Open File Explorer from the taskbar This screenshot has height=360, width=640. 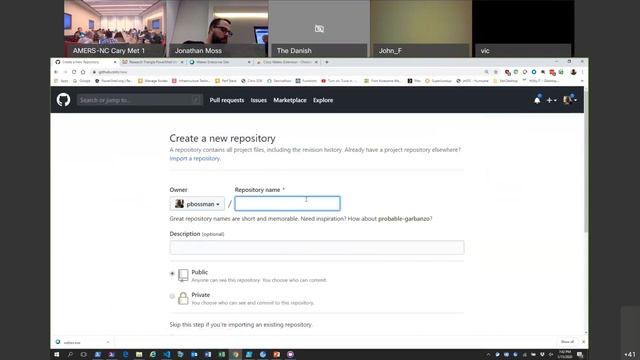(139, 355)
